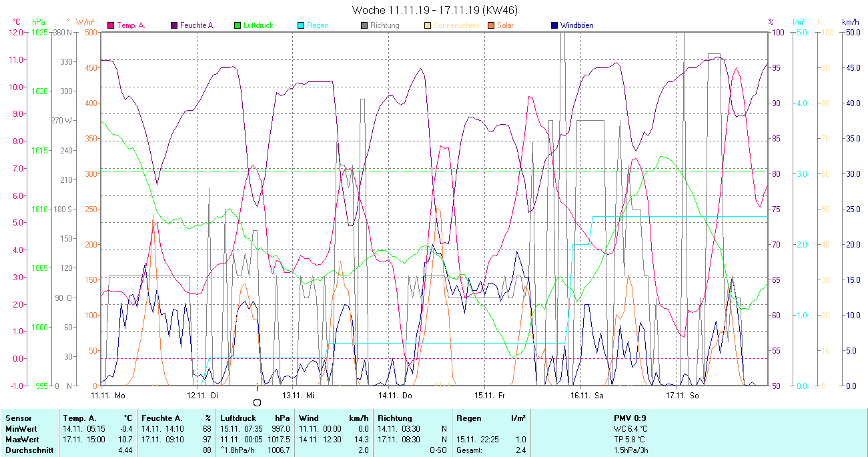Click the 'Feuchte A.' legend label

click(x=197, y=25)
